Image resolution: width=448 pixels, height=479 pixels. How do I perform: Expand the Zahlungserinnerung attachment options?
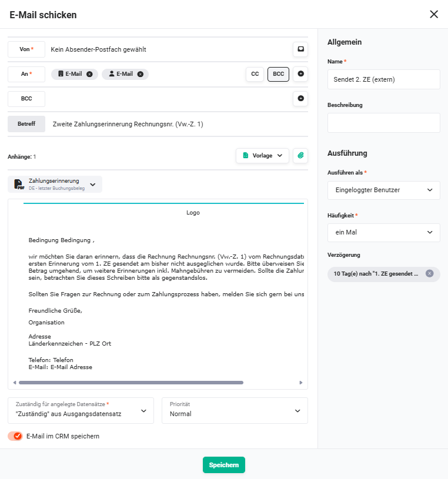[x=93, y=185]
